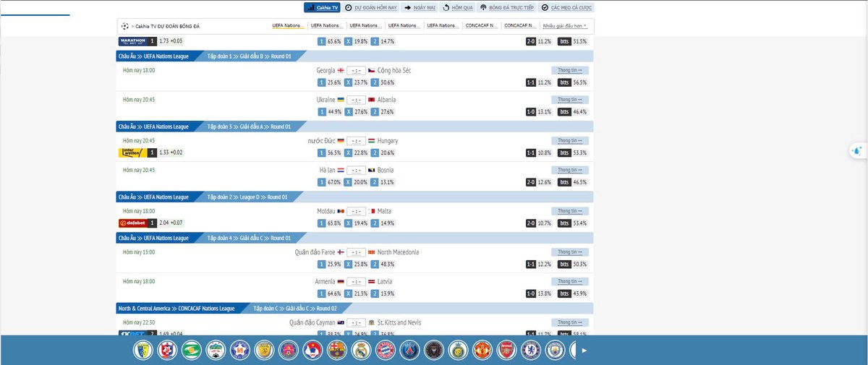The image size is (868, 365).
Task: Click the Quần đảo Cayman team name
Action: [312, 322]
